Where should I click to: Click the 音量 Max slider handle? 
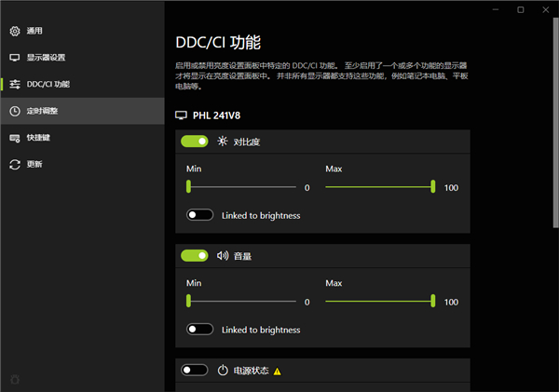pyautogui.click(x=433, y=301)
